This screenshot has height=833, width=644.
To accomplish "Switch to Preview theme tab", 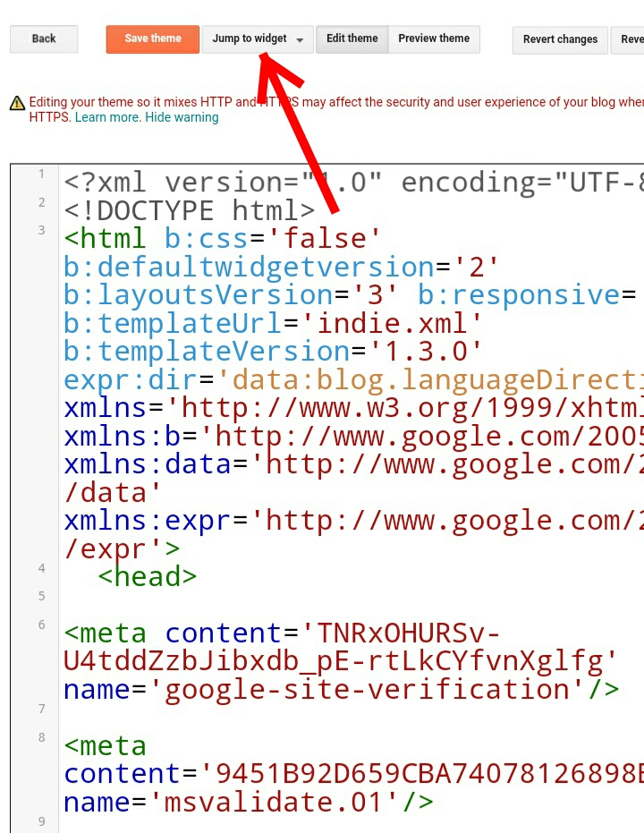I will (434, 38).
